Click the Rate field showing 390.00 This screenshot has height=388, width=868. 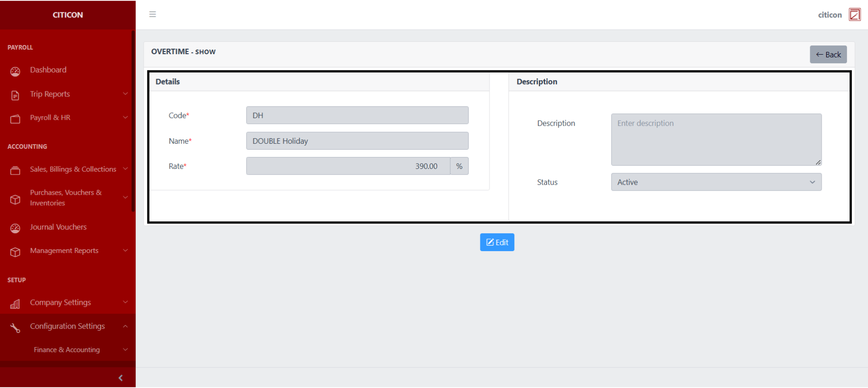tap(348, 166)
